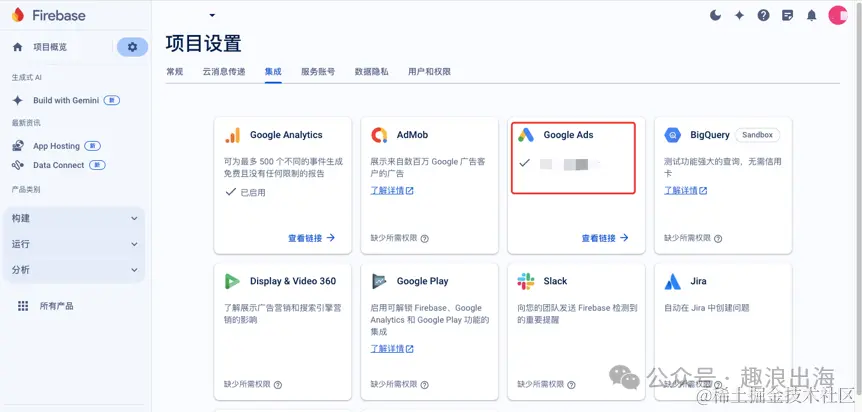862x412 pixels.
Task: Open 了解详情 link in Google Play card
Action: coord(392,349)
